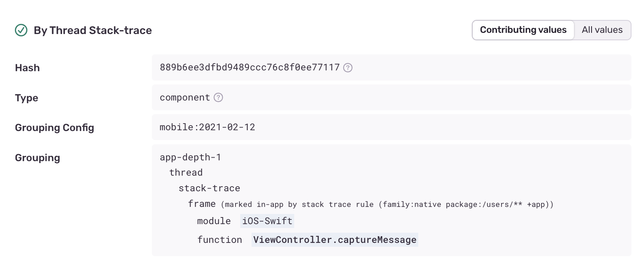Switch to Contributing values view
The width and height of the screenshot is (644, 273).
tap(523, 30)
